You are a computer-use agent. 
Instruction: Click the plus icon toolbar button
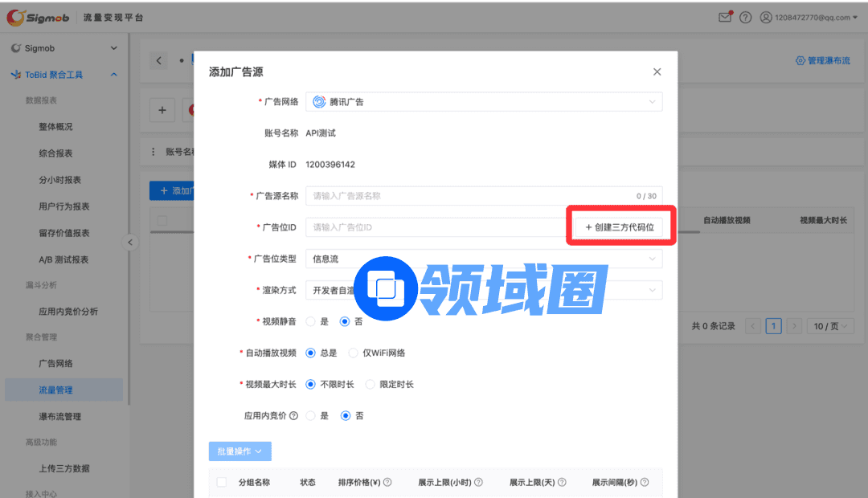[x=162, y=110]
